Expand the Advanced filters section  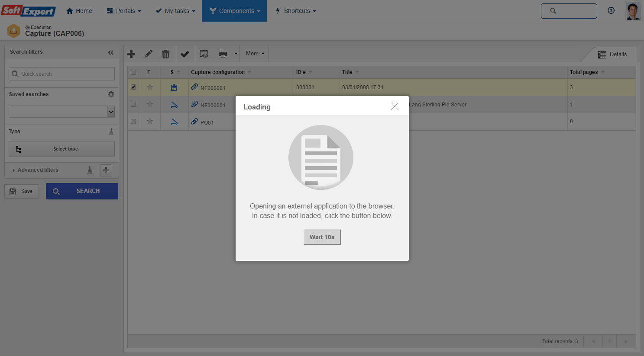[x=36, y=170]
